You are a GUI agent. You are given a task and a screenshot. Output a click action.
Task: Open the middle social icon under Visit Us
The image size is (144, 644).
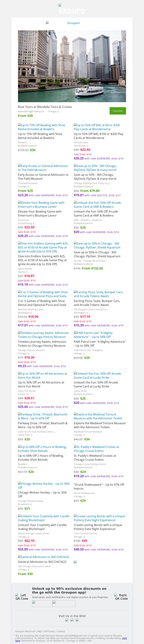(x=72, y=620)
